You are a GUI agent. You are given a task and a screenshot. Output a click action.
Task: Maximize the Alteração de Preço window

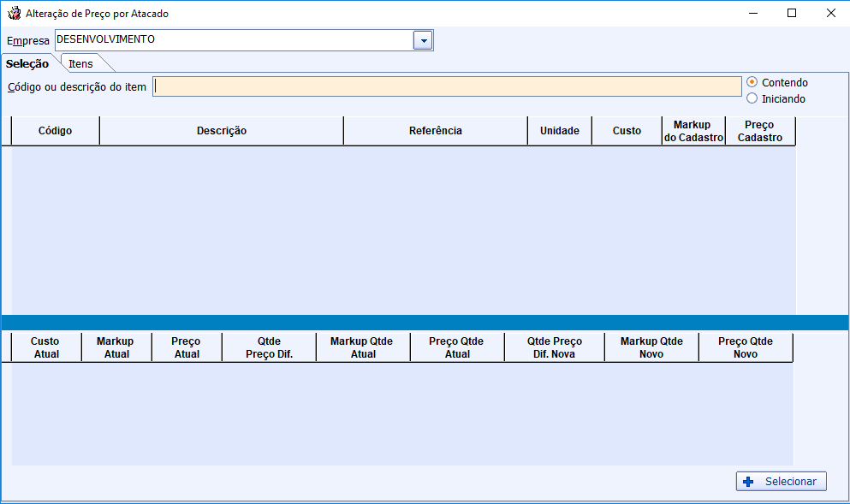coord(791,13)
